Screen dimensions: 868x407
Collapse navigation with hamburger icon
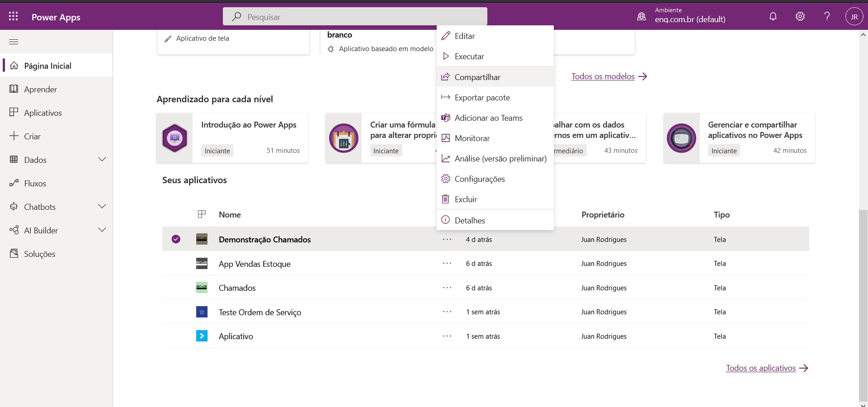pyautogui.click(x=14, y=42)
